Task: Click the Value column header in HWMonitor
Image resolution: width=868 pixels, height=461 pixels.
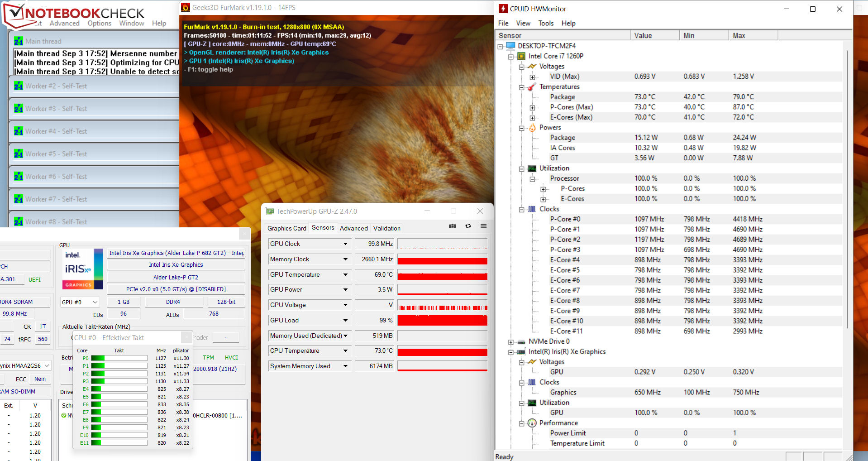Action: [x=655, y=35]
